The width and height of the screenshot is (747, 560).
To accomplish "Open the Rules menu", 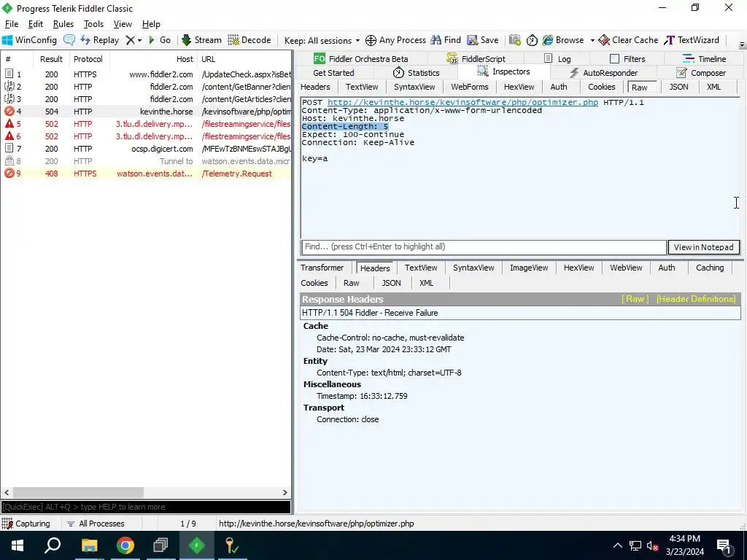I will 63,24.
